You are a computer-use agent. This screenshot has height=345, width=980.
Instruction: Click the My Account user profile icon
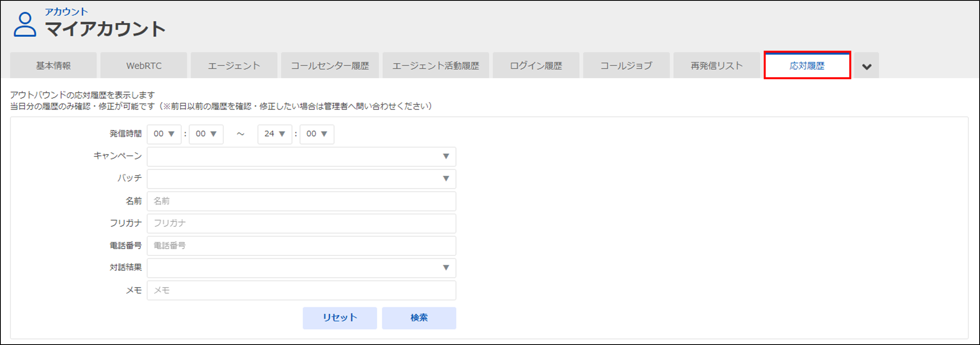(25, 25)
